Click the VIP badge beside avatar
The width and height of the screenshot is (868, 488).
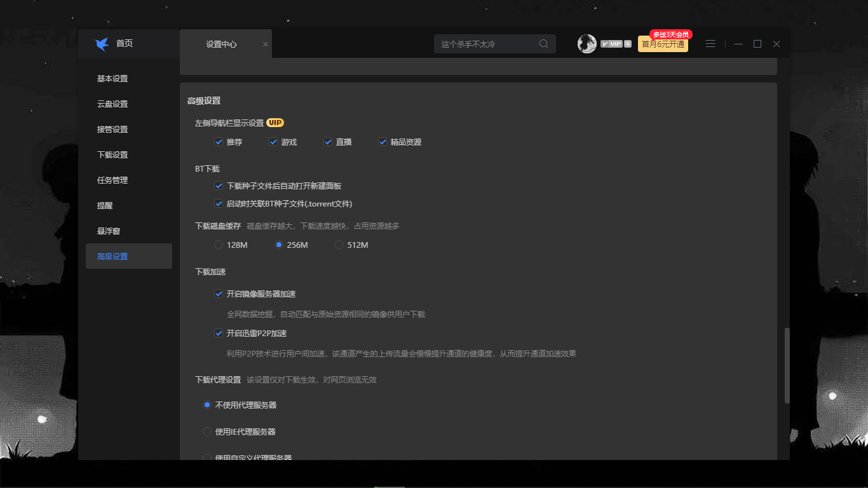(x=611, y=44)
